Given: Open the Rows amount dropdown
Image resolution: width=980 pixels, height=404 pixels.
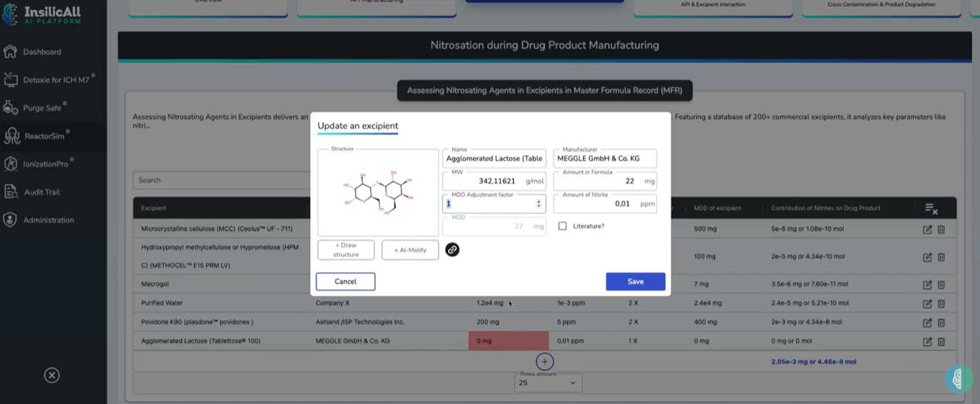Looking at the screenshot, I should point(548,383).
